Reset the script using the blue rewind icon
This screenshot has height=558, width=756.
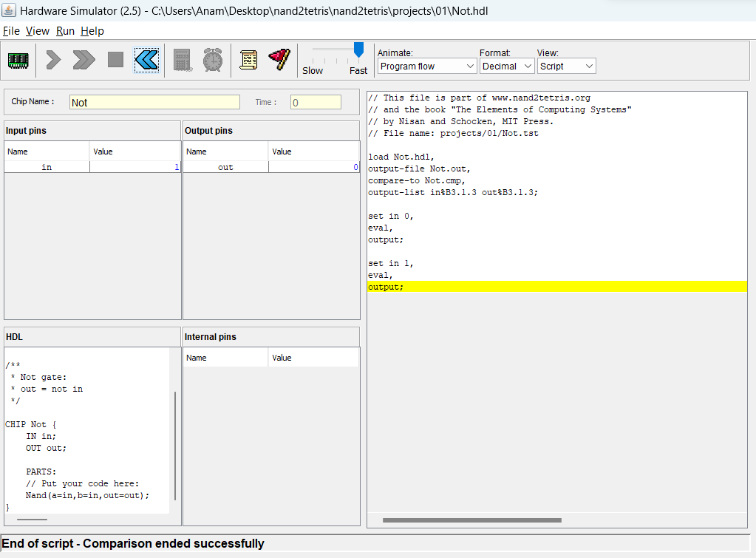point(146,60)
